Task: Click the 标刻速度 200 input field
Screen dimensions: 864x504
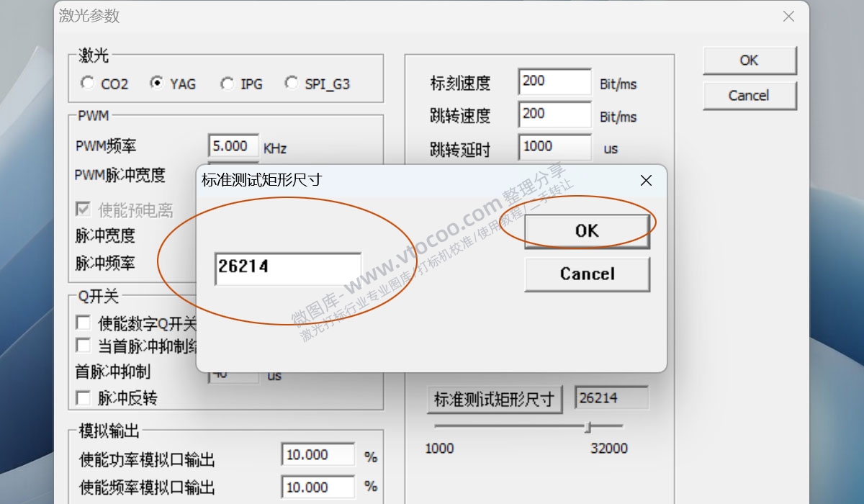Action: coord(554,81)
